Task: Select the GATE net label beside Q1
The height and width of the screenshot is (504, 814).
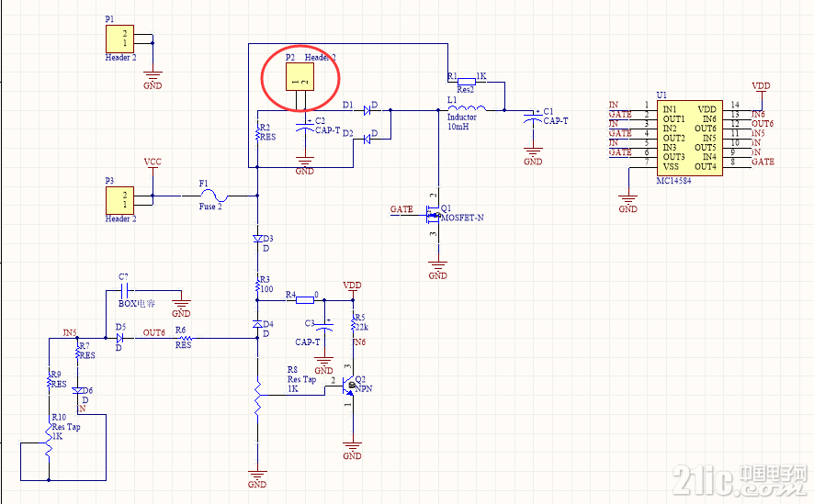Action: pos(401,210)
